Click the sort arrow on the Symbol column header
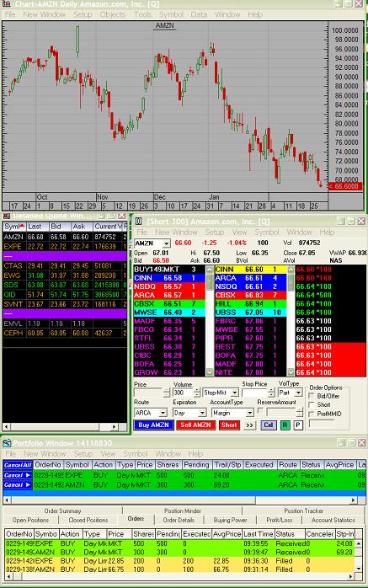Screen dimensions: 368x588 [22, 226]
